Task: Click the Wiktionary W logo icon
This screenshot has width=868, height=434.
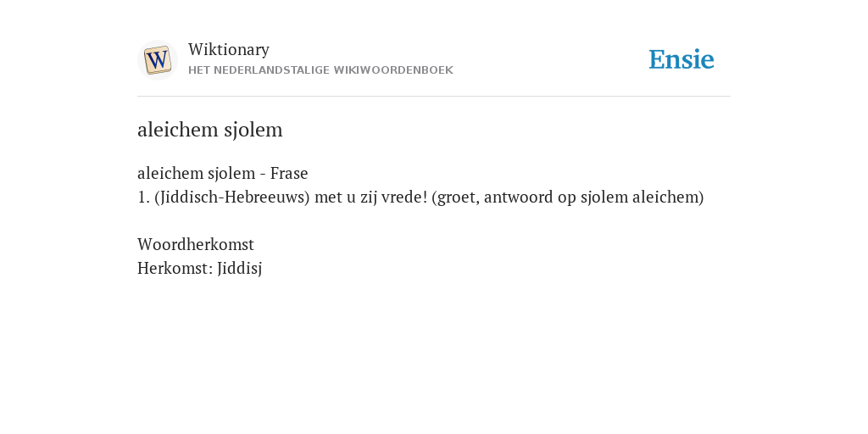Action: (158, 60)
